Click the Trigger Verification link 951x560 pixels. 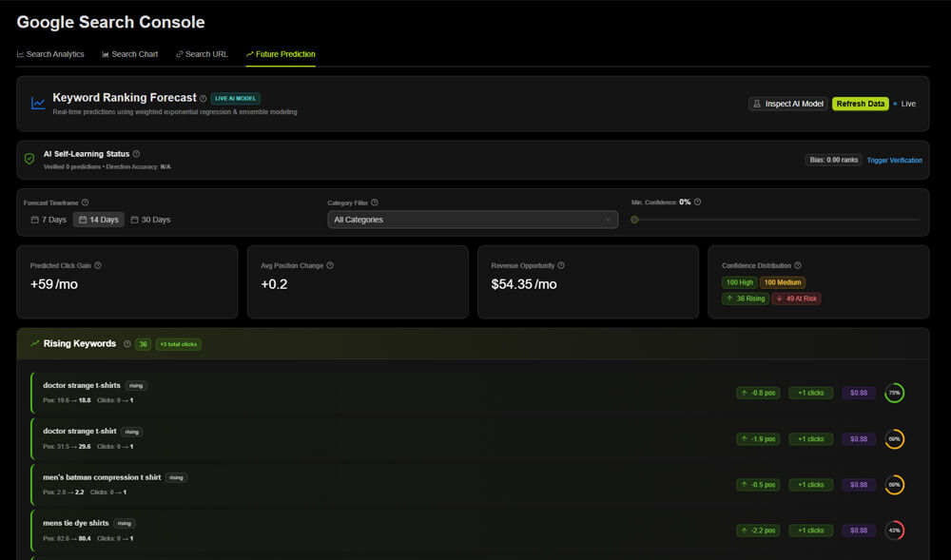(895, 161)
